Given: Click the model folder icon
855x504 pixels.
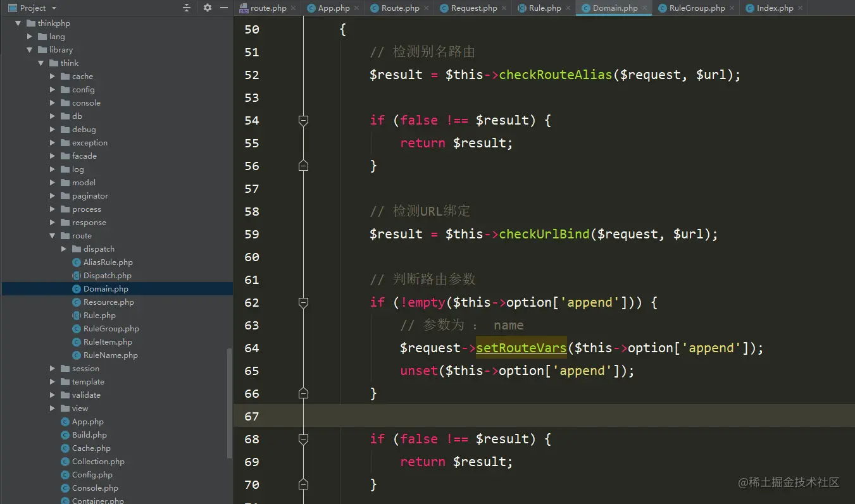Looking at the screenshot, I should point(65,183).
